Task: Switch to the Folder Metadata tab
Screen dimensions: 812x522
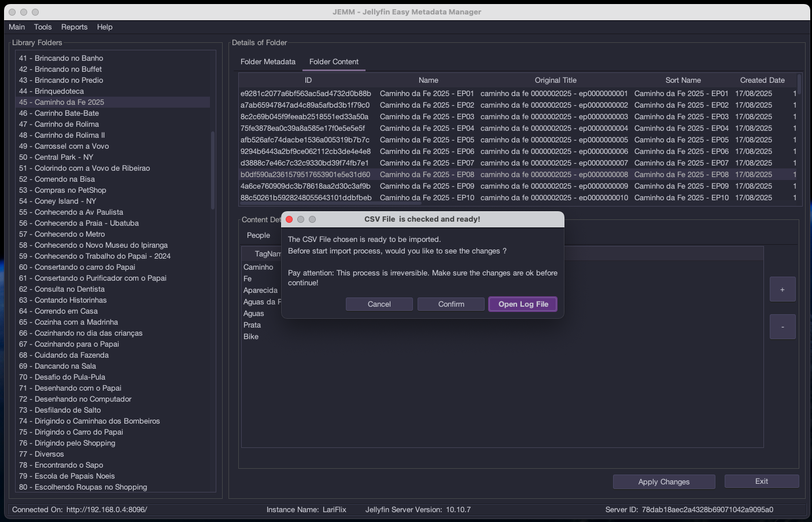Action: click(268, 62)
